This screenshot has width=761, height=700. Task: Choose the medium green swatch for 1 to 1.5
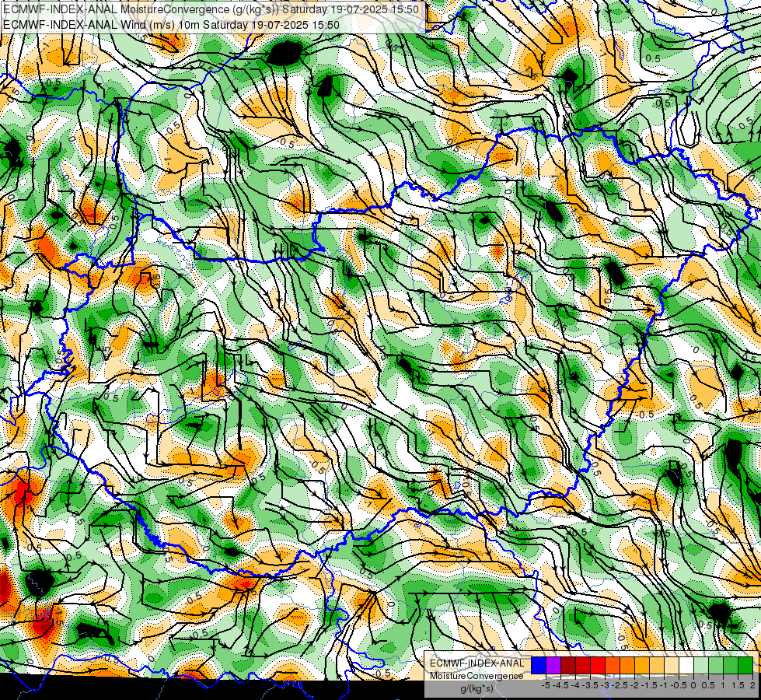point(731,666)
